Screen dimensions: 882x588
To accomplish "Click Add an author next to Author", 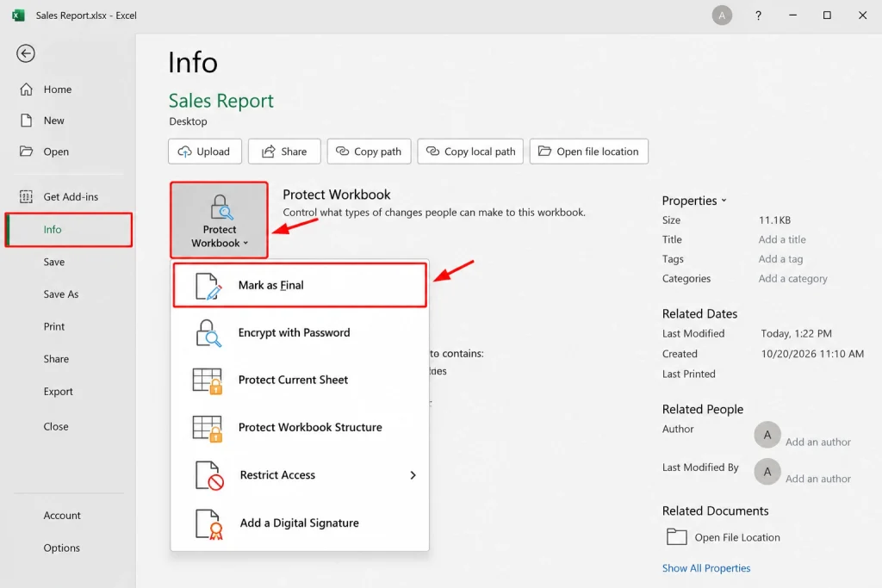I will tap(818, 442).
